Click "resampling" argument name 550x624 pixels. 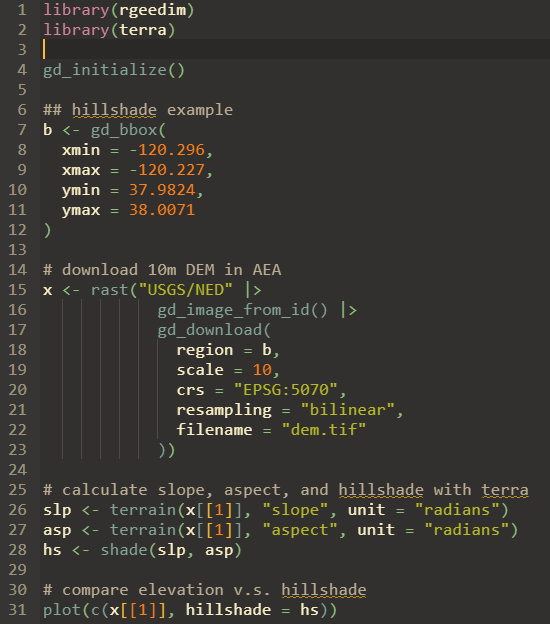(224, 410)
